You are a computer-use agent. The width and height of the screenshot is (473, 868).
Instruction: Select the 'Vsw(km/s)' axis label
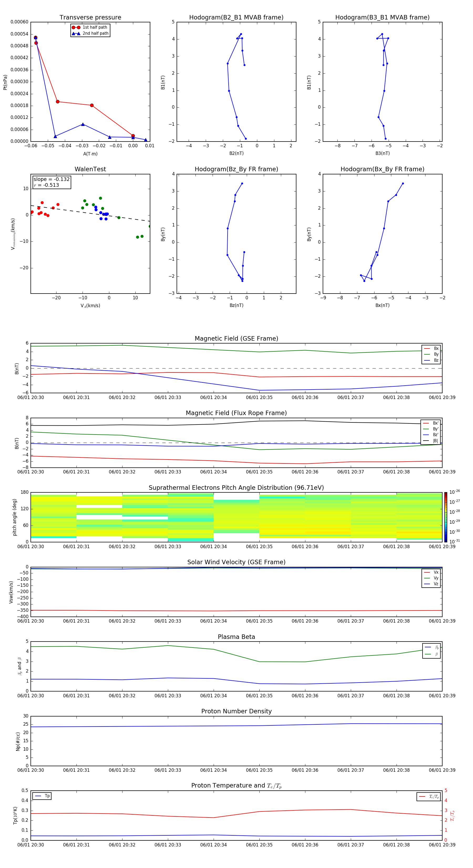point(11,592)
